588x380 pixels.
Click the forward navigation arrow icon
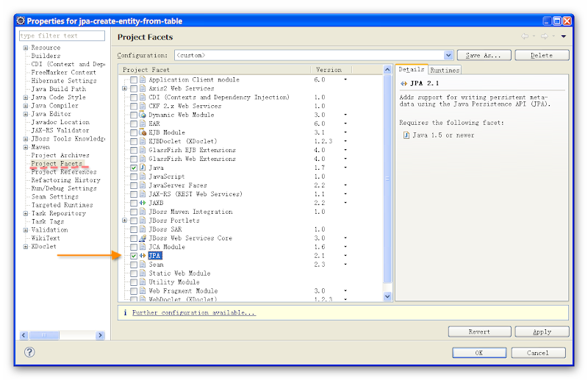pyautogui.click(x=544, y=36)
